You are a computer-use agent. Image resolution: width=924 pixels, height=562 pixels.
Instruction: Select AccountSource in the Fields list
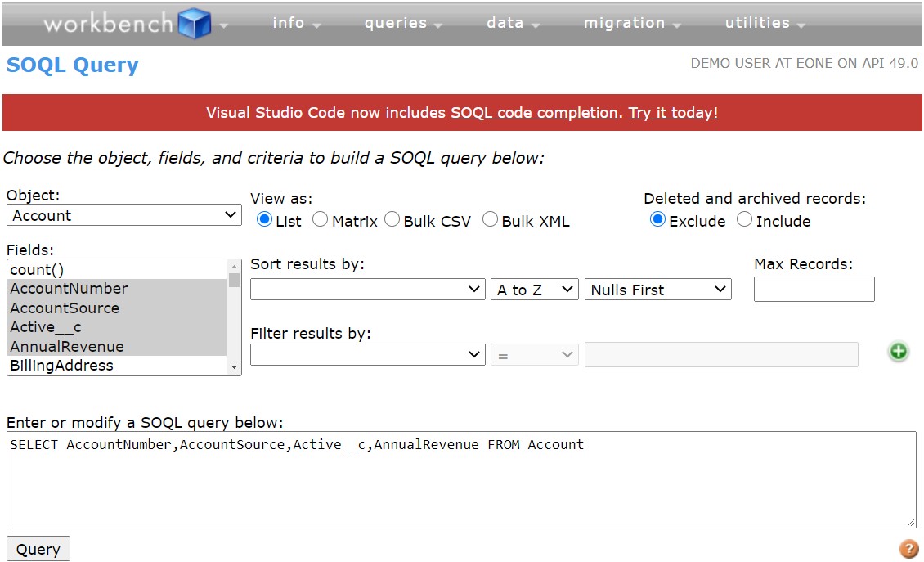117,308
